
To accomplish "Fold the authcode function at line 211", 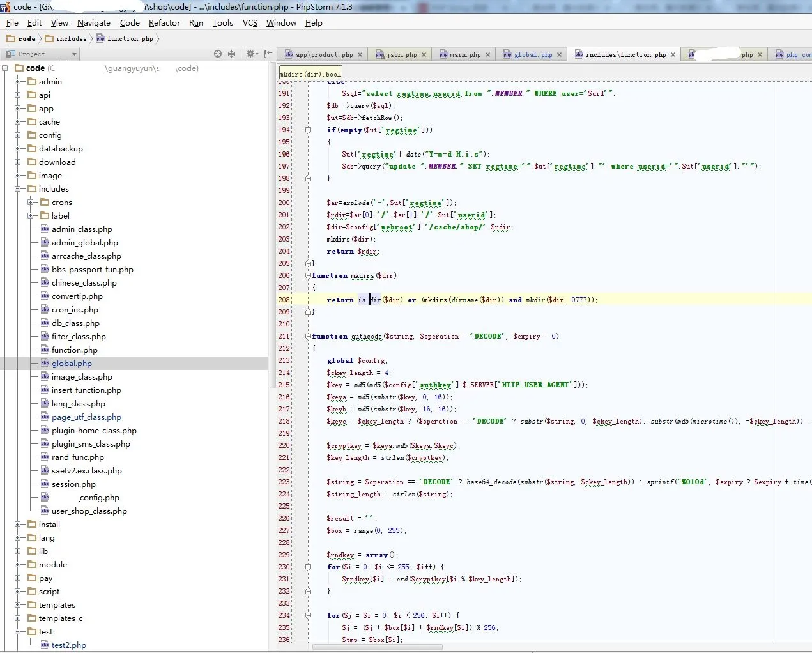I will 308,336.
